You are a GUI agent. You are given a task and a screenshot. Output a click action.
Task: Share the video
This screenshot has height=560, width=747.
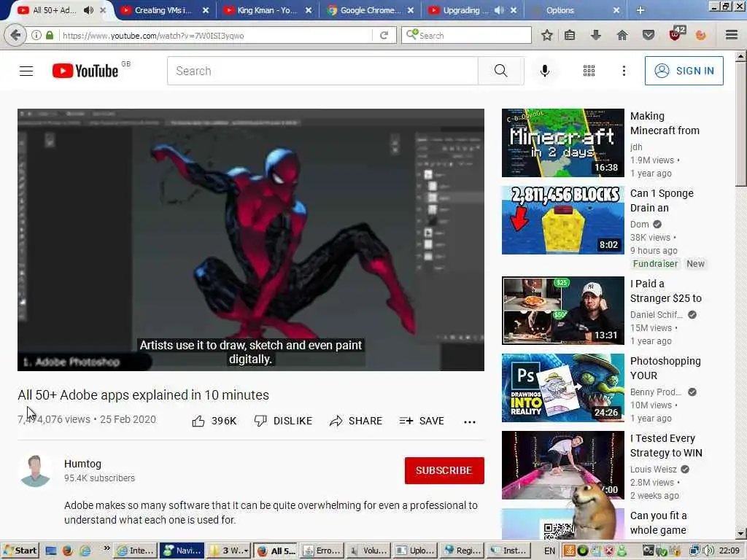click(355, 421)
